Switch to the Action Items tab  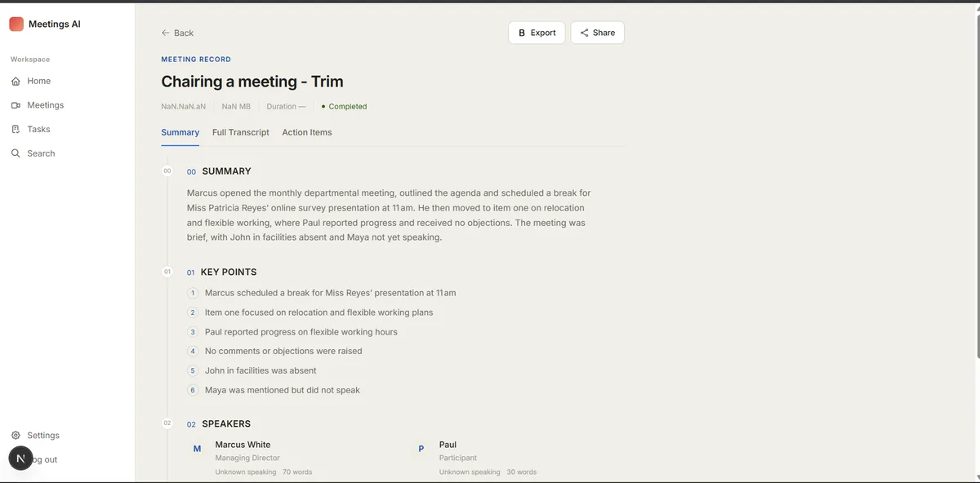click(x=307, y=132)
